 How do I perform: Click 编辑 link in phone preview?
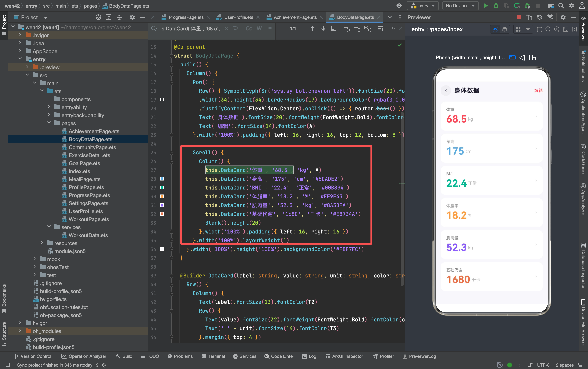tap(538, 91)
